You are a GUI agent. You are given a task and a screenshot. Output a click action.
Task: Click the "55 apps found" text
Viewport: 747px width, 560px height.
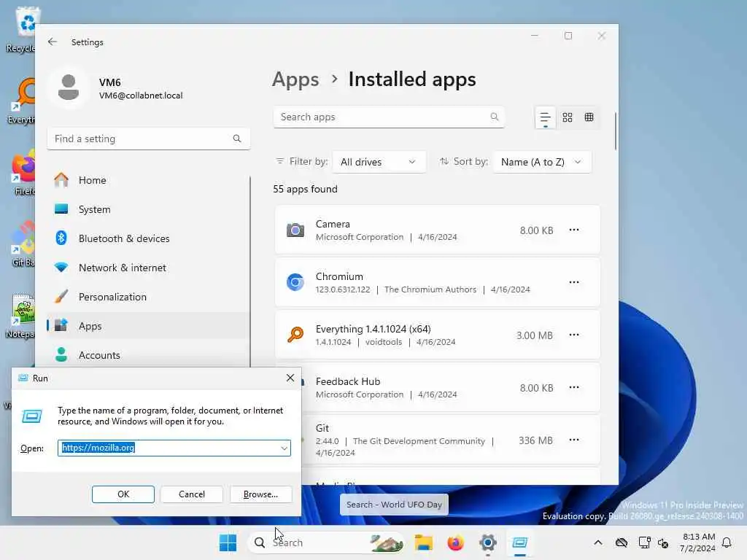tap(305, 189)
